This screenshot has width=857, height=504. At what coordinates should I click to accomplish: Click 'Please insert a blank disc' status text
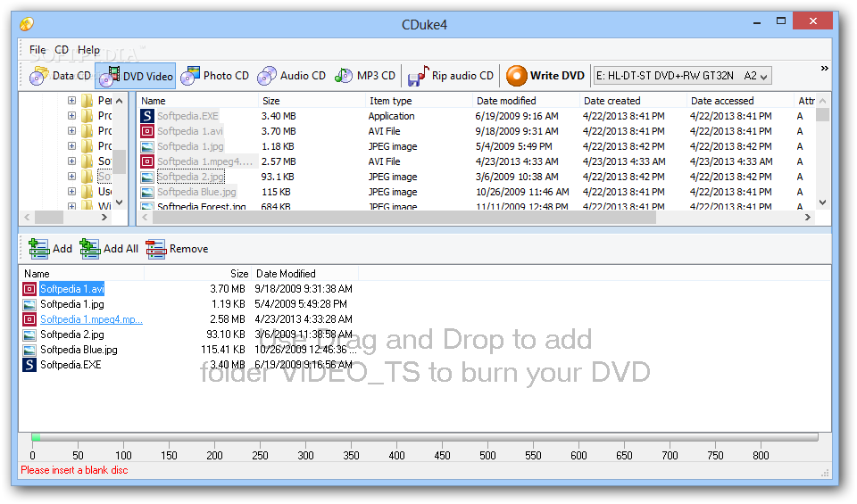74,470
